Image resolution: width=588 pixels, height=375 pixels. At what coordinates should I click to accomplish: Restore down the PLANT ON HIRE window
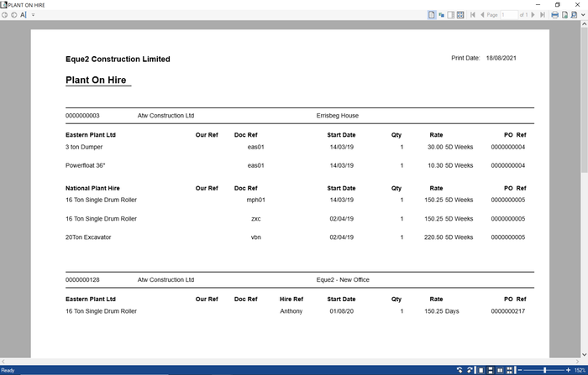coord(558,4)
